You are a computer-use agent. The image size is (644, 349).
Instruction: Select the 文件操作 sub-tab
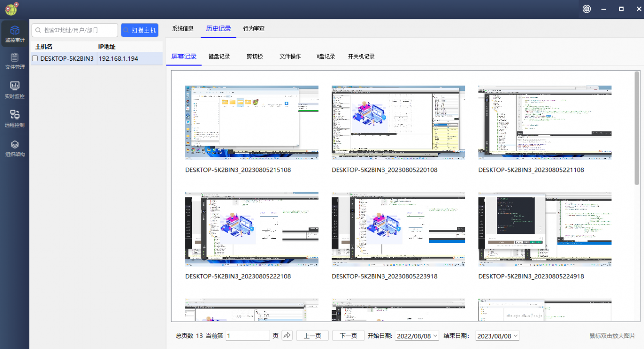[x=290, y=57]
